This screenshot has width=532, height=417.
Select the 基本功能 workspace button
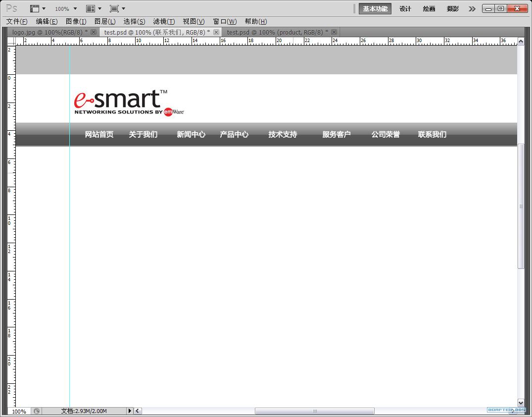click(x=375, y=9)
